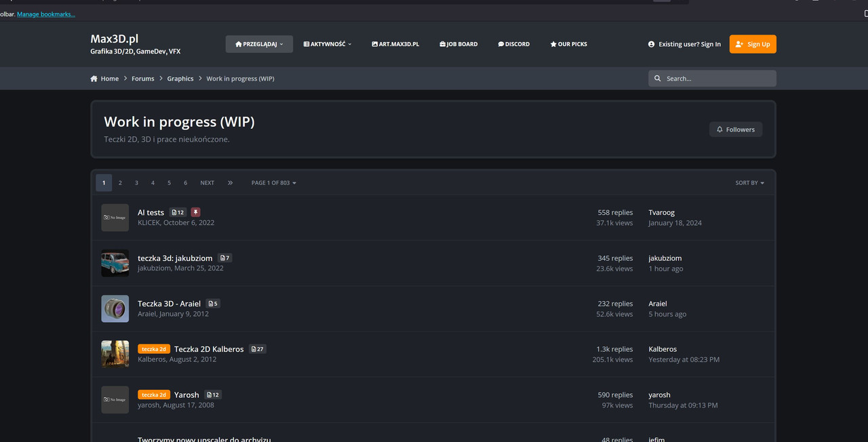Screen dimensions: 868x442
Task: Click the Kalberos painting thumbnail
Action: pos(115,354)
